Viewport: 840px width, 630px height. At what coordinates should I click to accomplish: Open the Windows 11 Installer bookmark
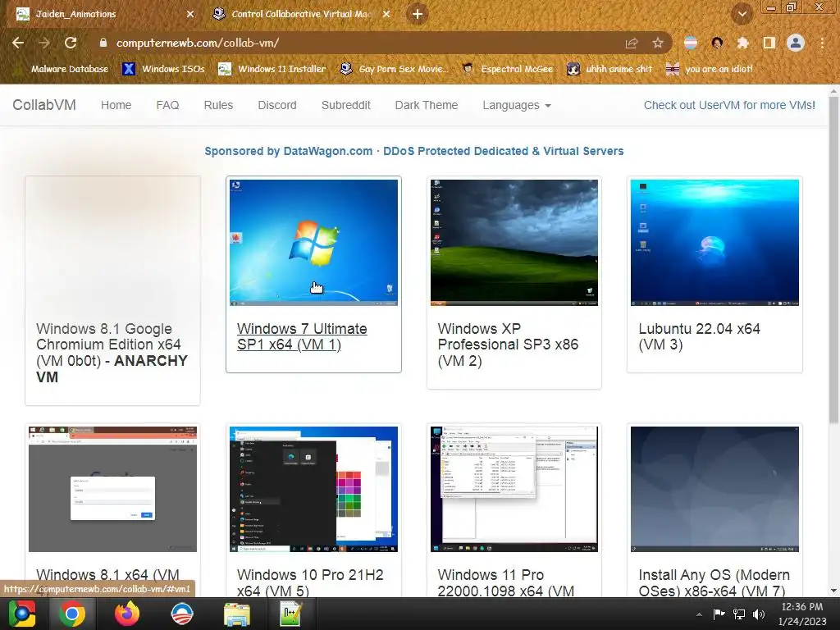point(272,69)
